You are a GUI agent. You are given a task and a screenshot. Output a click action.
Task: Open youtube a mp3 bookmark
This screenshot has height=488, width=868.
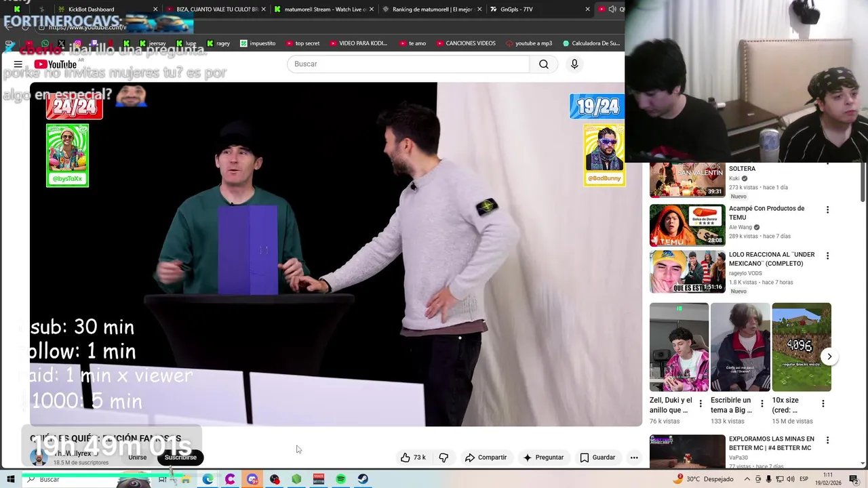528,43
